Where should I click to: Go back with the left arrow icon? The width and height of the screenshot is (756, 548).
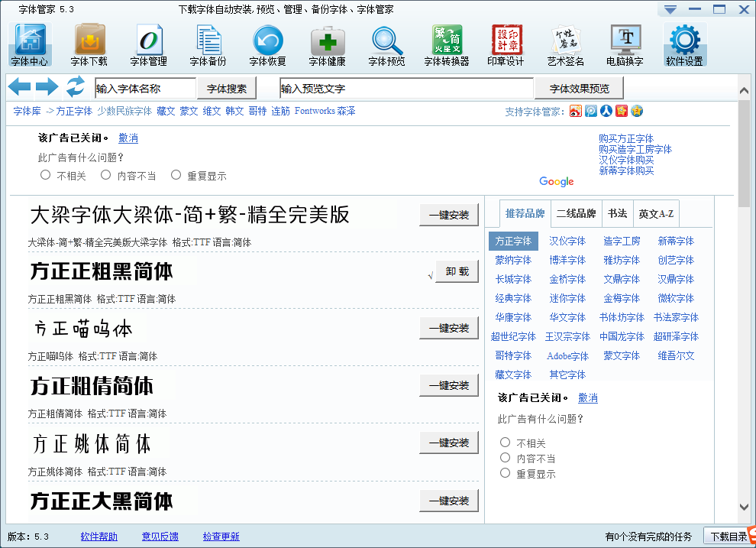[x=19, y=87]
